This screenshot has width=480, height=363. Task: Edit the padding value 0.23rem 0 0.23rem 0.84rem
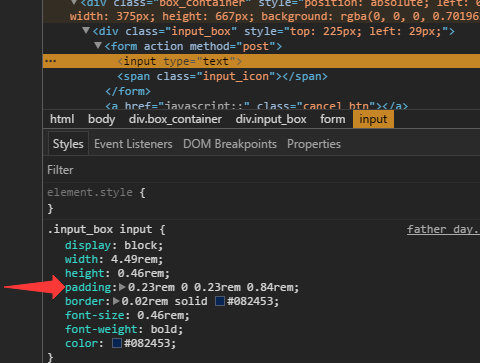pyautogui.click(x=211, y=287)
